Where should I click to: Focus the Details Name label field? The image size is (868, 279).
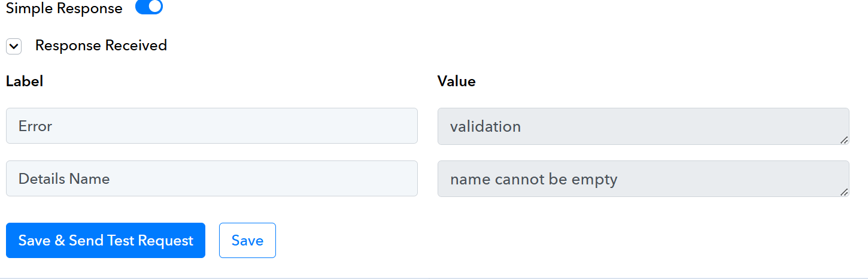[x=211, y=178]
